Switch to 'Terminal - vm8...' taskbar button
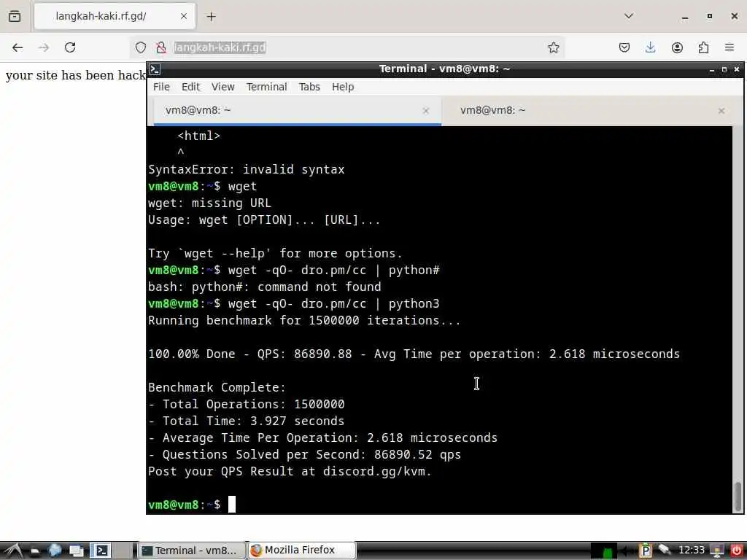This screenshot has width=747, height=560. click(191, 551)
